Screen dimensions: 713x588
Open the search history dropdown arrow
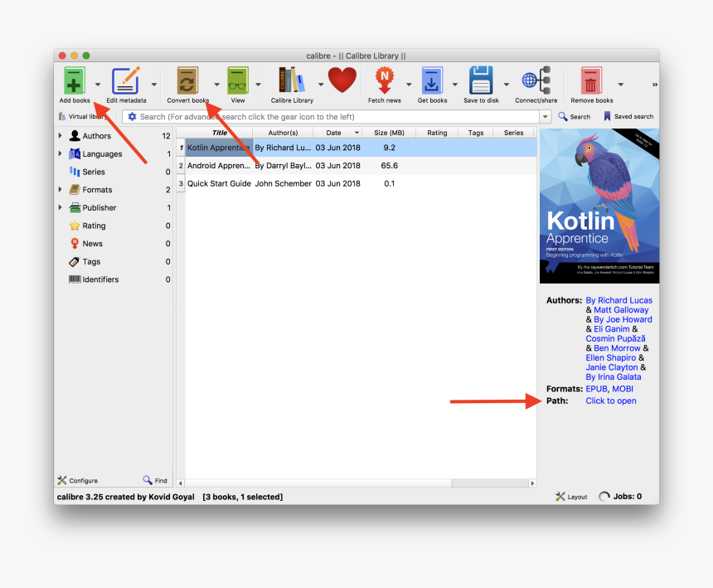pos(545,117)
